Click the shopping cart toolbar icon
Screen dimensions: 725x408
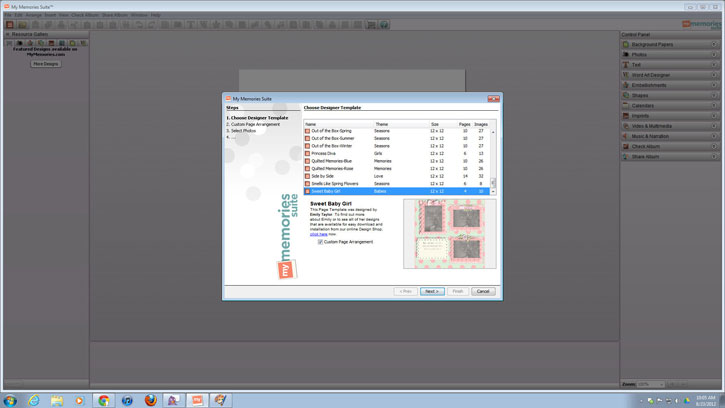(371, 25)
